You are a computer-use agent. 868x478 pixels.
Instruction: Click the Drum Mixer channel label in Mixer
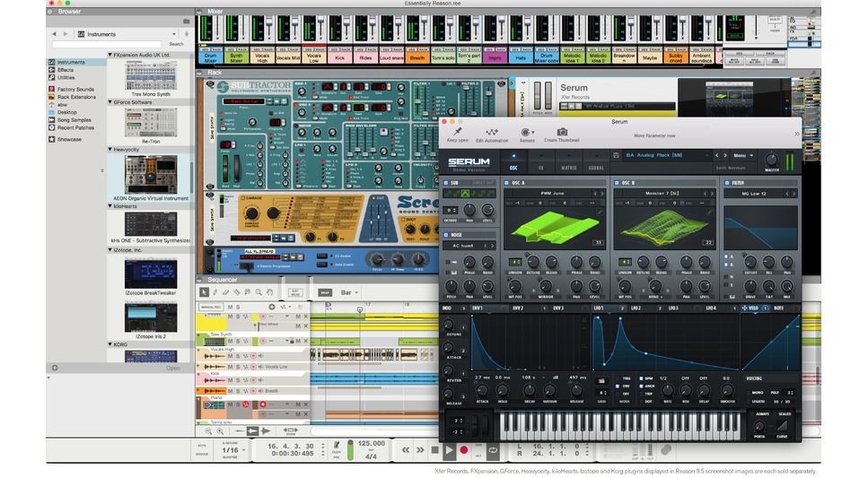tap(210, 57)
